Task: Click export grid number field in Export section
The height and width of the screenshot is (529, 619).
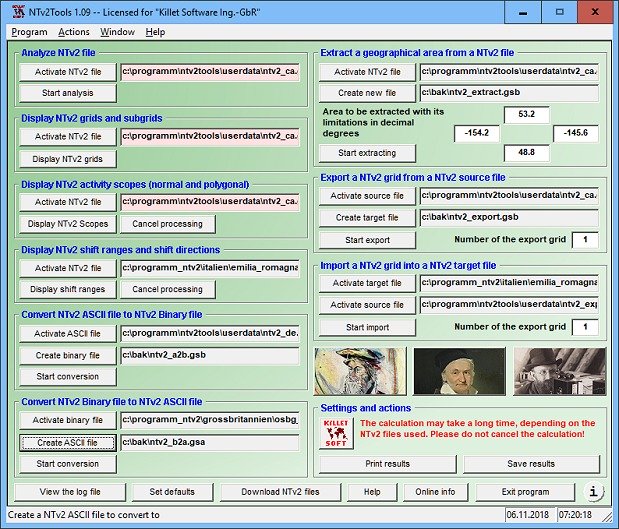Action: click(x=585, y=240)
